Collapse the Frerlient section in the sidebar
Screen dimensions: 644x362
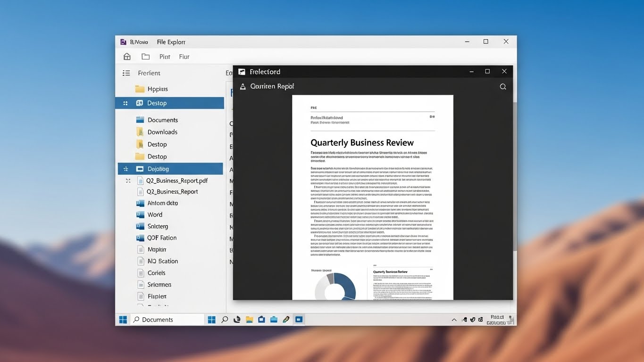click(x=126, y=73)
